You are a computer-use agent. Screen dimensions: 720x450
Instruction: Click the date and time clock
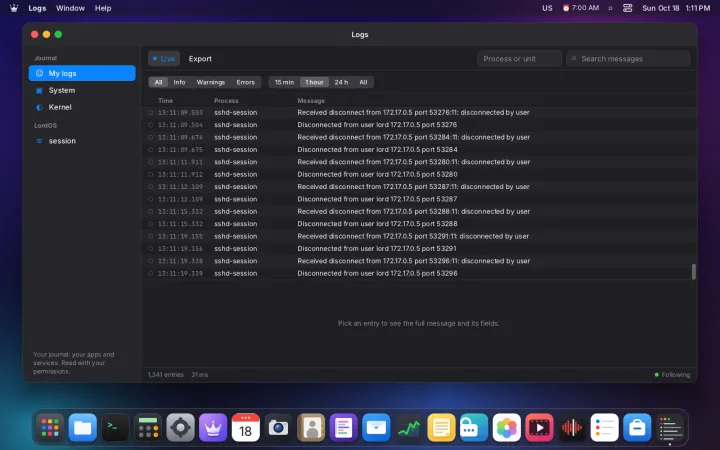pos(676,8)
